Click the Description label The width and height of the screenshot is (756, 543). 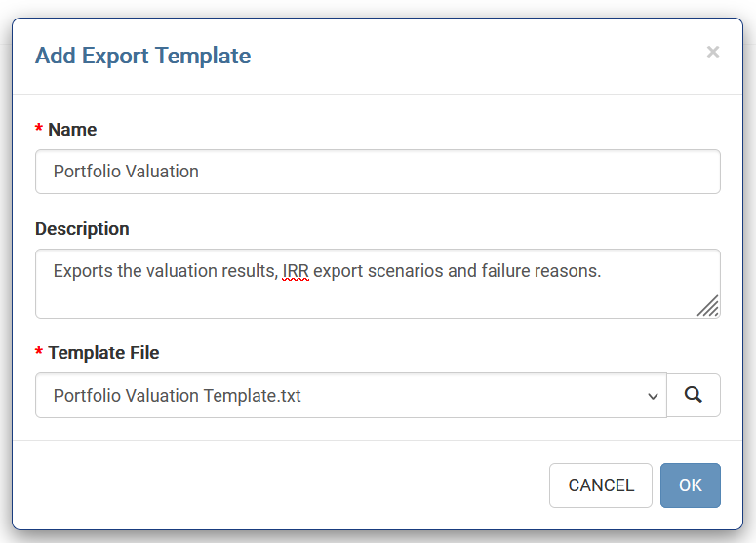(82, 229)
